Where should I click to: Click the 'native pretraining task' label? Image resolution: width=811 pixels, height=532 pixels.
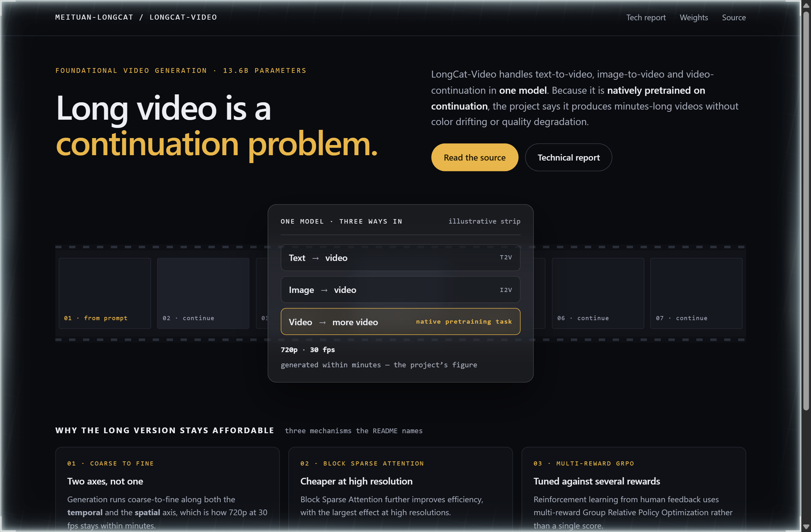tap(464, 321)
